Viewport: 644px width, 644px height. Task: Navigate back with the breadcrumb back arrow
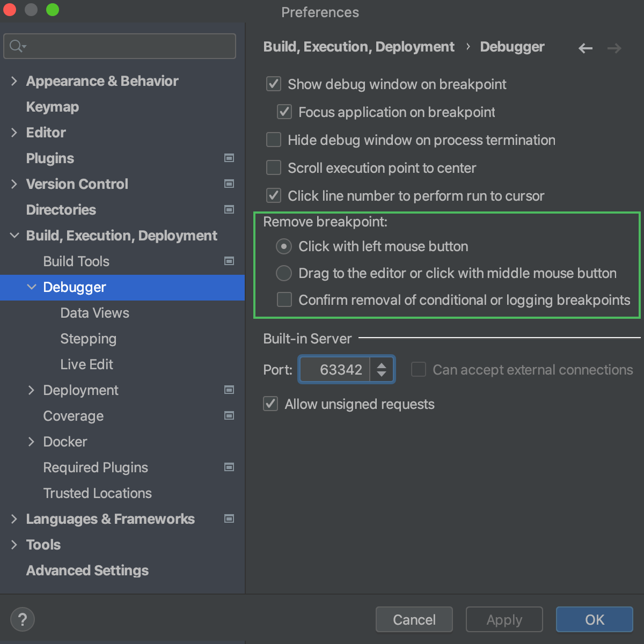point(585,48)
